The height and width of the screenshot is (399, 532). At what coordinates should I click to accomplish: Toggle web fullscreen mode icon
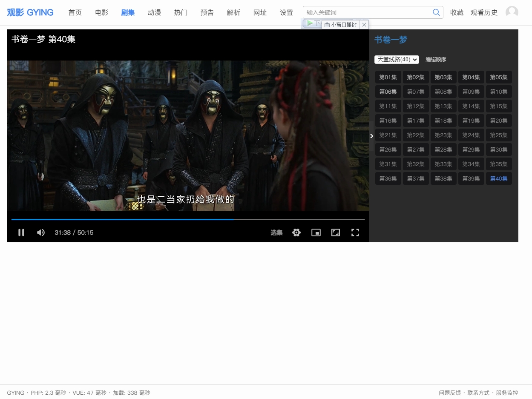[336, 233]
